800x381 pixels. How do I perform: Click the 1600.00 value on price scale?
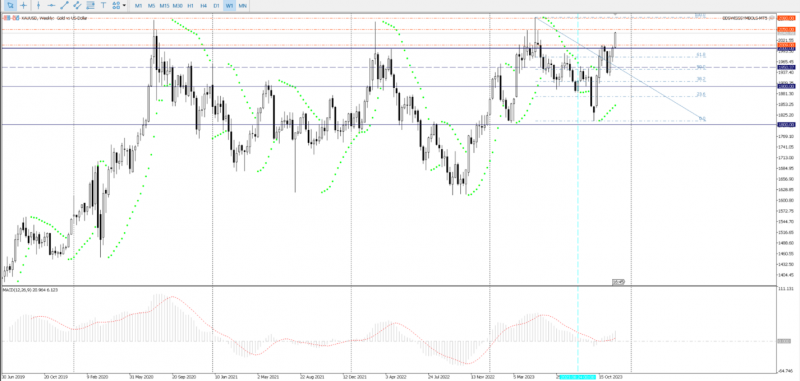(786, 200)
